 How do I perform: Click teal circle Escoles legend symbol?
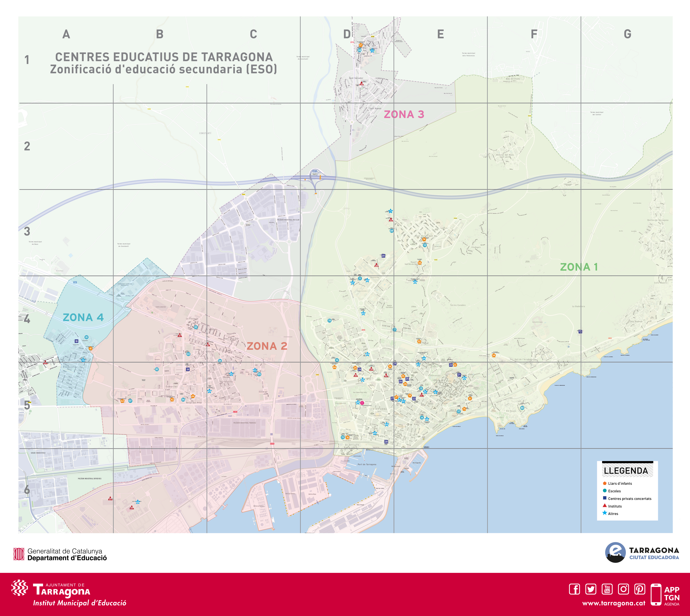pos(604,491)
